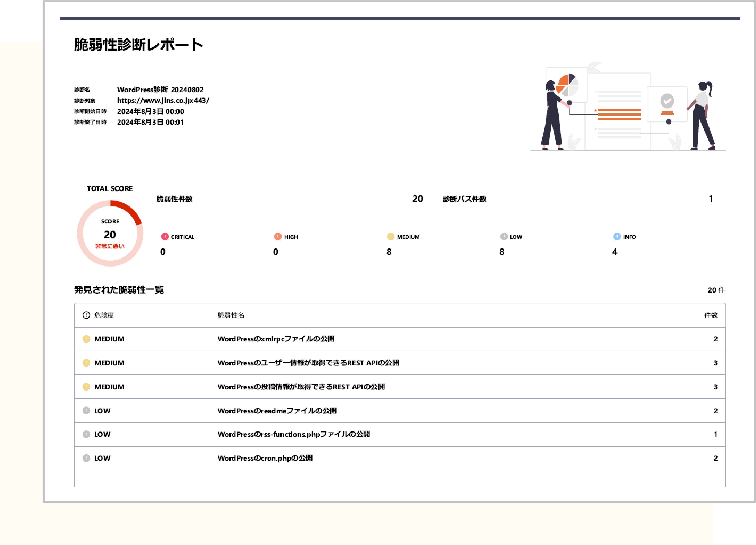
Task: Select WordPressのユーザー情報が取得できるREST APIの公開 row name
Action: click(x=308, y=363)
